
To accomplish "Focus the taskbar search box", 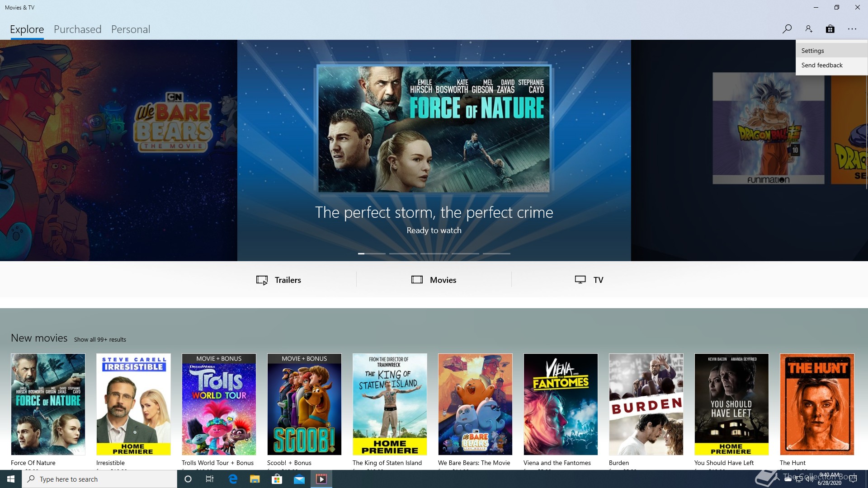I will (99, 479).
